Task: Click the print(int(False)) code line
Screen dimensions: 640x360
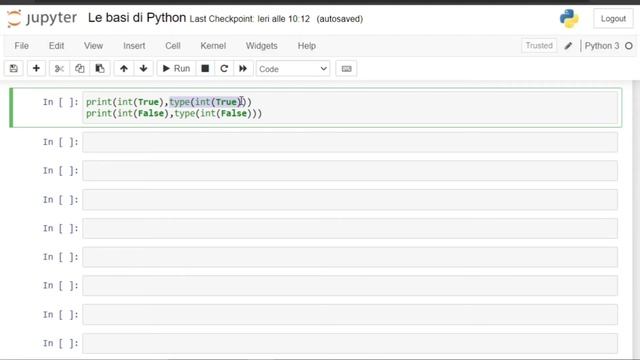Action: pos(174,113)
